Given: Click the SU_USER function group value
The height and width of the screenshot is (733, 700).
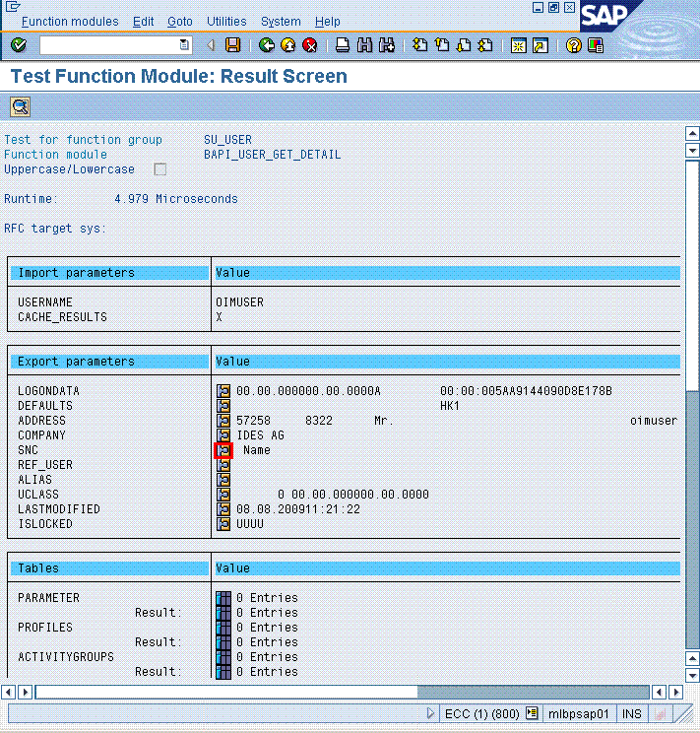Looking at the screenshot, I should point(227,140).
